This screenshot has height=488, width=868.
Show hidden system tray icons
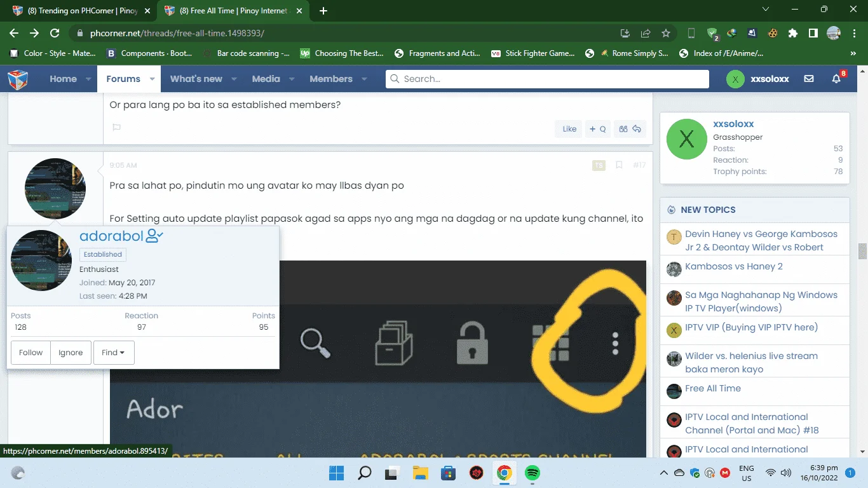pyautogui.click(x=664, y=473)
